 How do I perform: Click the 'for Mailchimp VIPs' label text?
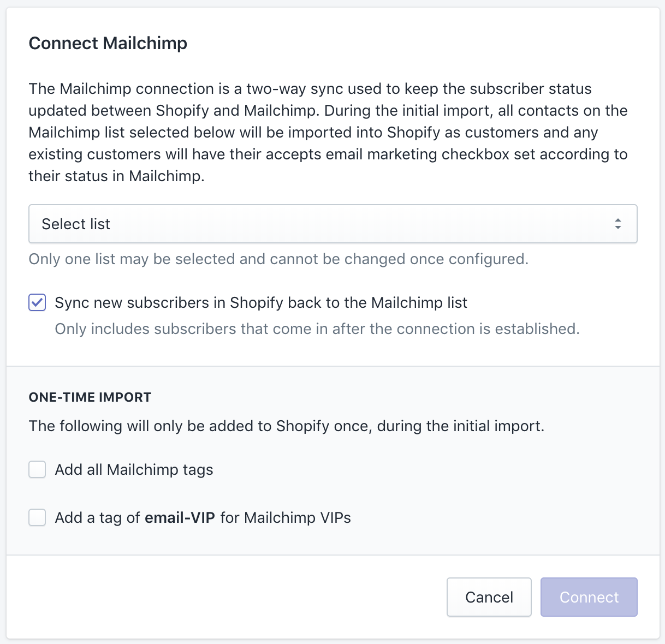tap(286, 518)
